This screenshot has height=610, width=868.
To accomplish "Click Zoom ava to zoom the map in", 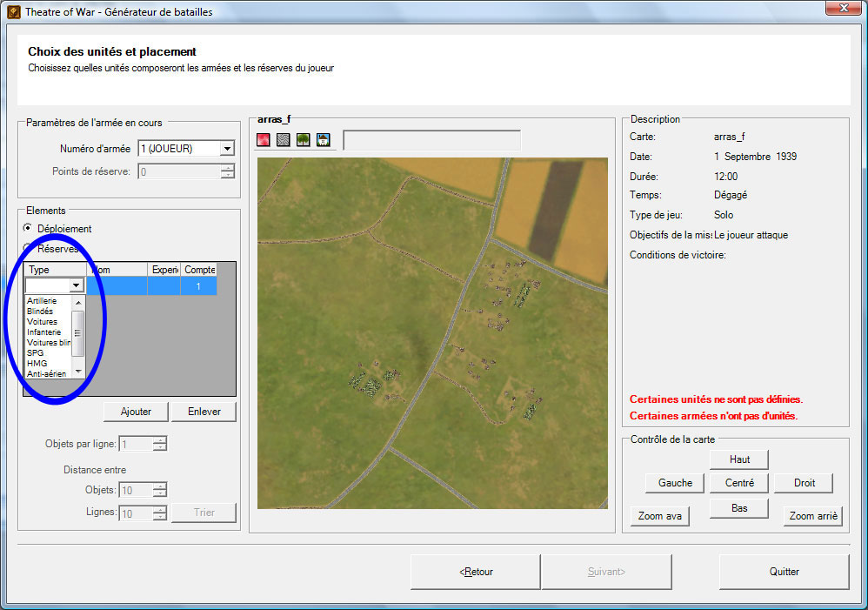I will pyautogui.click(x=660, y=516).
